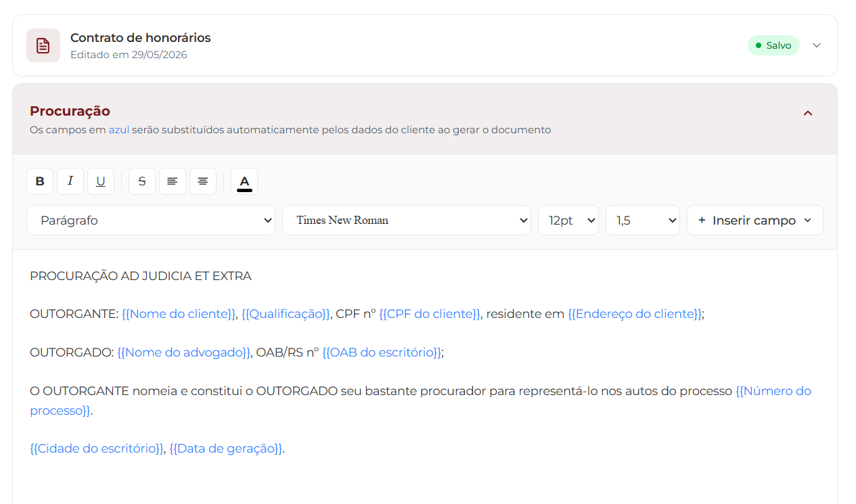
Task: Click the {{Nome do advogado}} field
Action: (184, 352)
